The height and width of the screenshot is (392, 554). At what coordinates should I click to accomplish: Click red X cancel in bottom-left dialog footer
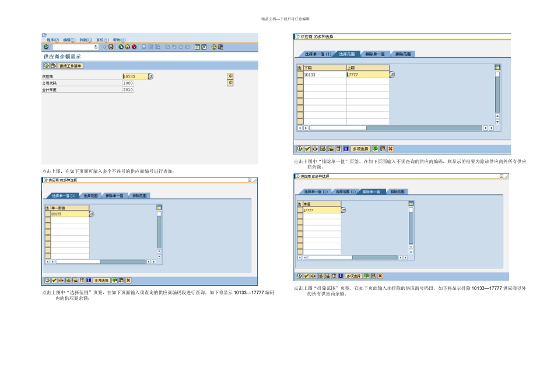(x=128, y=281)
